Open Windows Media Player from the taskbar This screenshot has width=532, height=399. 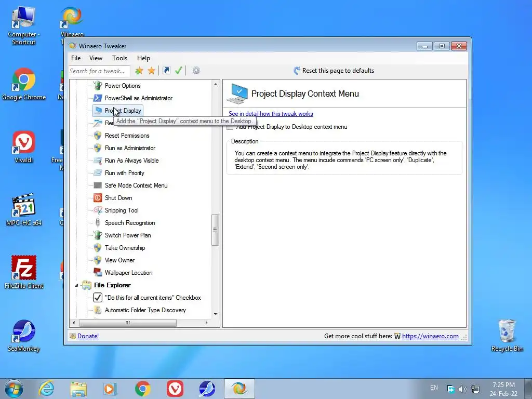[x=111, y=389]
